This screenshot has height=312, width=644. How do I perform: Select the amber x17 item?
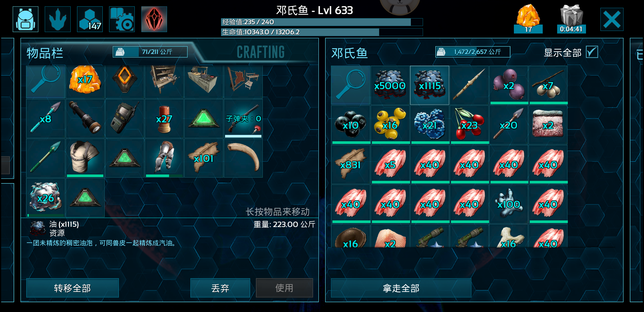85,82
